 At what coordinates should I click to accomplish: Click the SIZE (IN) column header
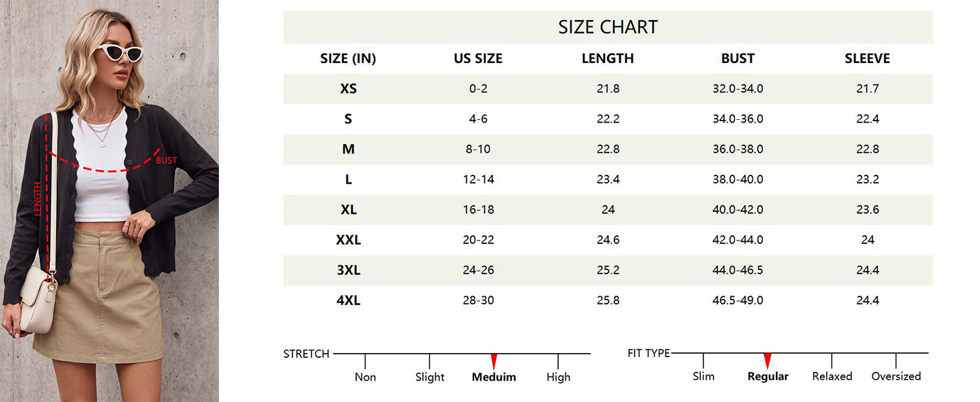[x=348, y=59]
